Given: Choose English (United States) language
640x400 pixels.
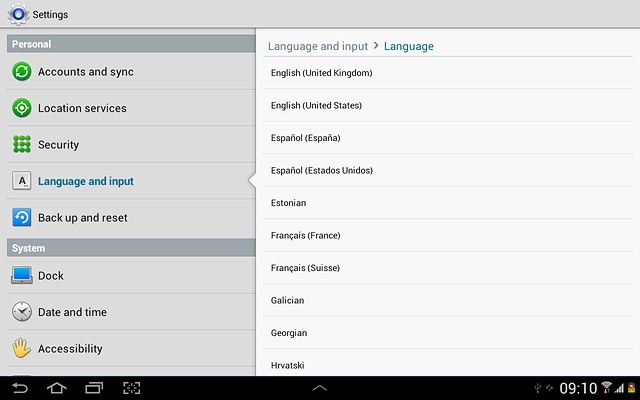Looking at the screenshot, I should [x=448, y=105].
